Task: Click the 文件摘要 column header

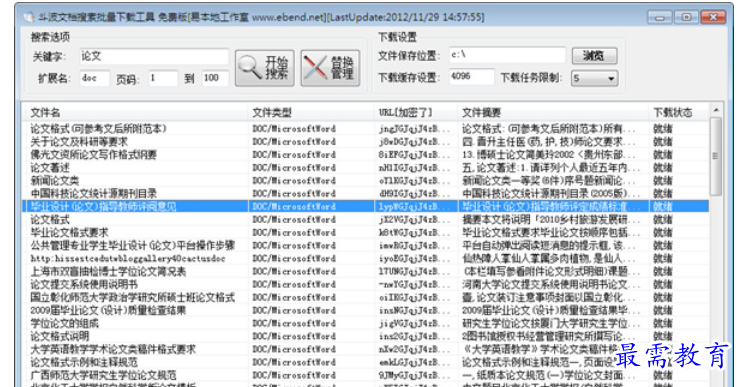Action: 553,112
